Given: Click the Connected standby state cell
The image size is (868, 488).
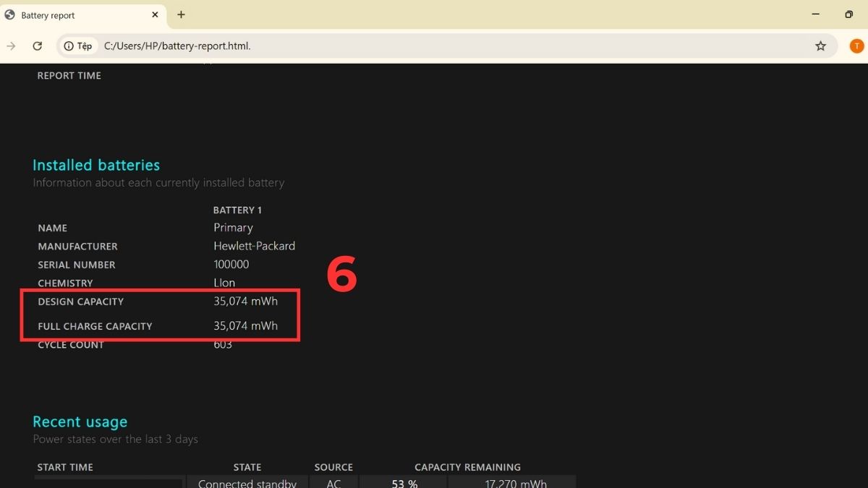Looking at the screenshot, I should [x=247, y=482].
